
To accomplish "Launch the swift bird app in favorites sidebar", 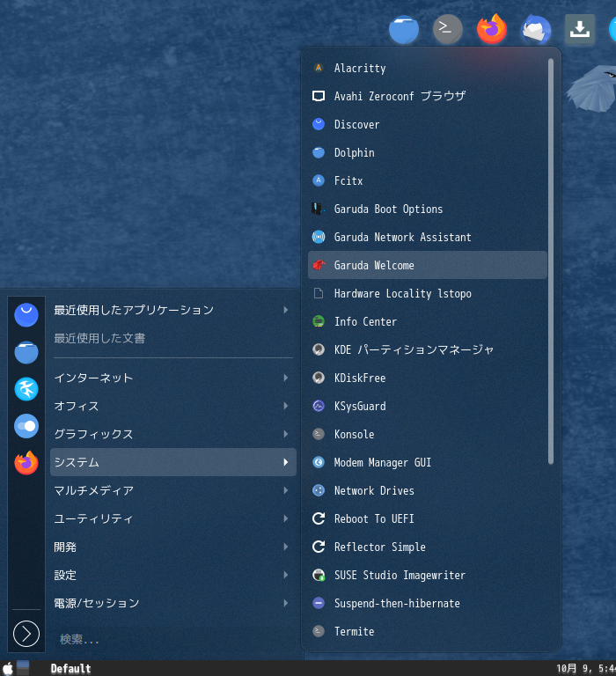I will 26,389.
